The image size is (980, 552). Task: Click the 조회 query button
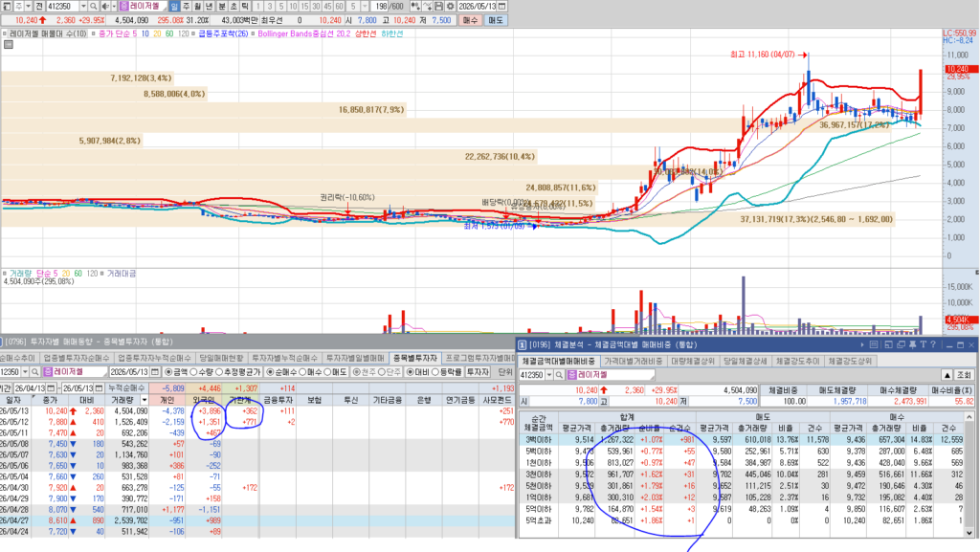click(x=965, y=375)
